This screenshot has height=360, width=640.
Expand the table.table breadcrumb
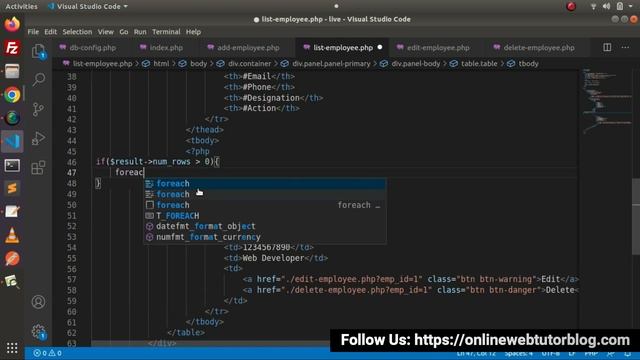(479, 64)
